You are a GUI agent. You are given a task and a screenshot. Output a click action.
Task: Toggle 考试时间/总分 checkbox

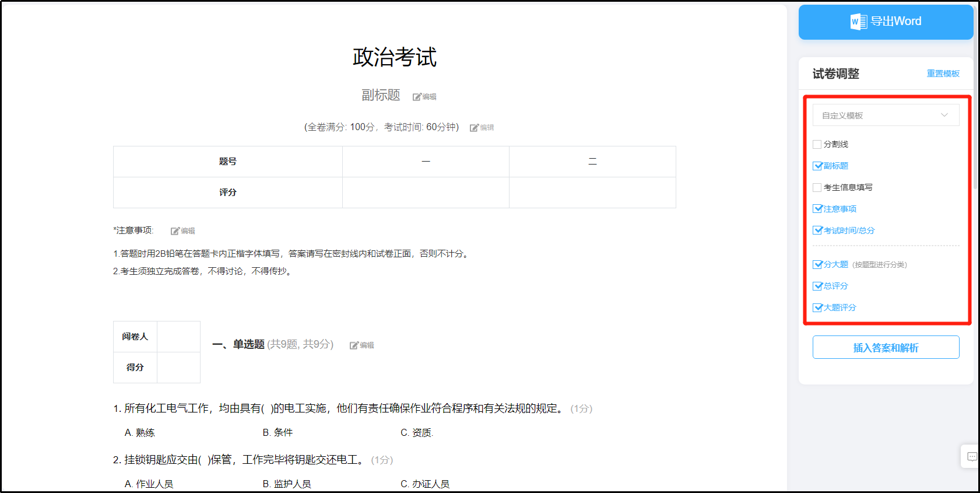click(817, 230)
